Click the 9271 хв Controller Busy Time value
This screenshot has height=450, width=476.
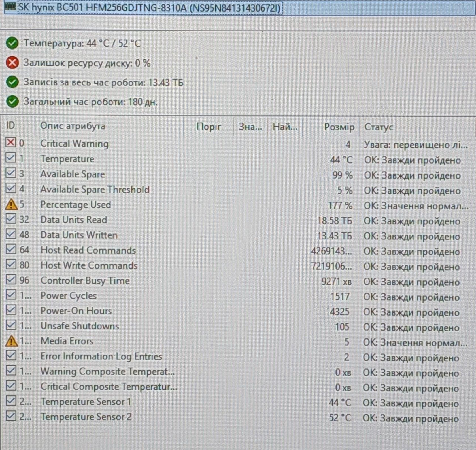[x=336, y=282]
